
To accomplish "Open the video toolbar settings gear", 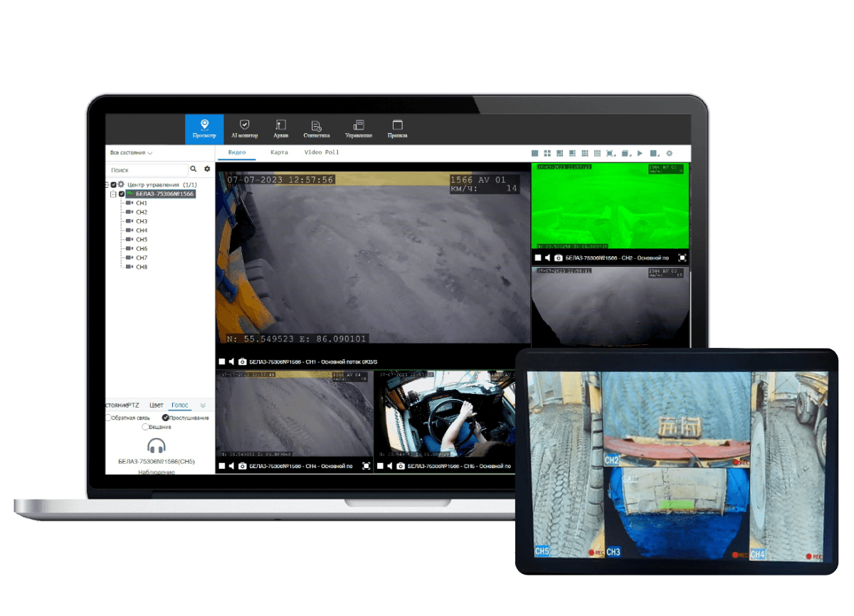I will pos(668,153).
